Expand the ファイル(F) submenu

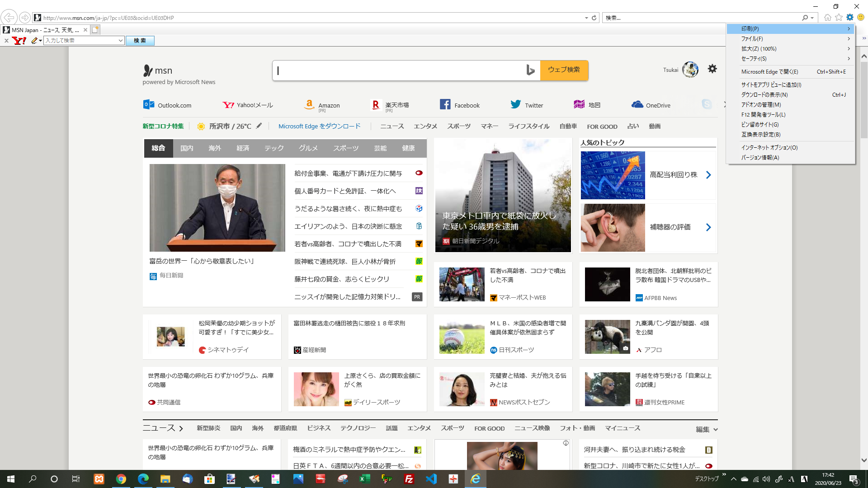click(x=790, y=38)
